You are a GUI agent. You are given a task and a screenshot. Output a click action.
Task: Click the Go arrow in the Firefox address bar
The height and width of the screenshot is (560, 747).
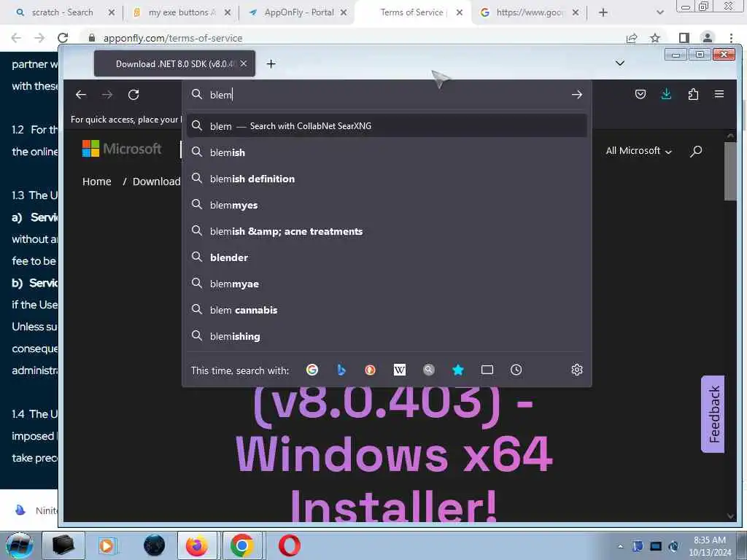(576, 95)
